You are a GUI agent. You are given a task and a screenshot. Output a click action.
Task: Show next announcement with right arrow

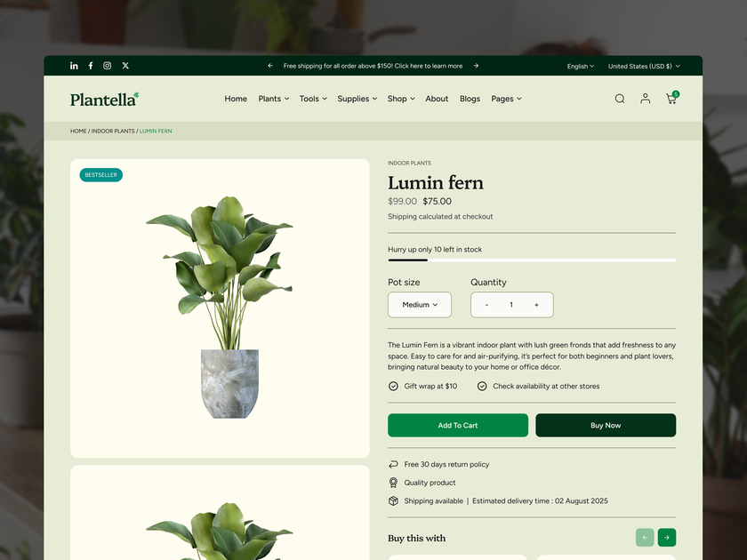click(x=476, y=66)
